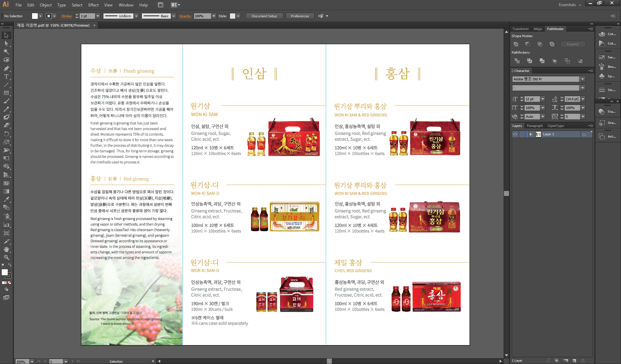Select the Zoom tool
Screen dimensions: 621x364
(x=6, y=257)
